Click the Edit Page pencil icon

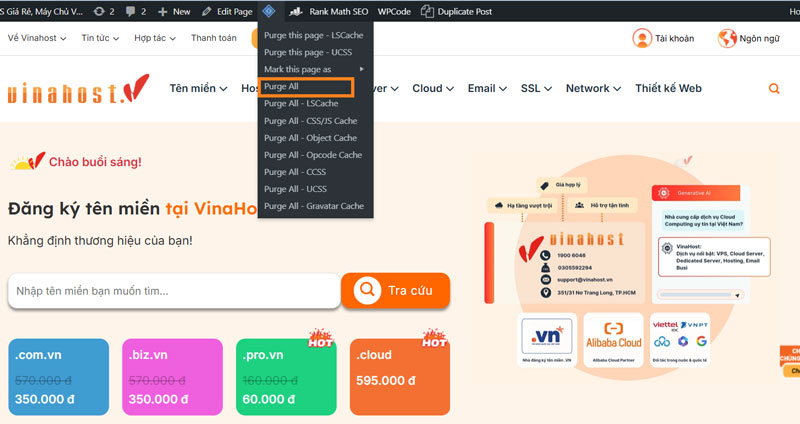point(207,11)
